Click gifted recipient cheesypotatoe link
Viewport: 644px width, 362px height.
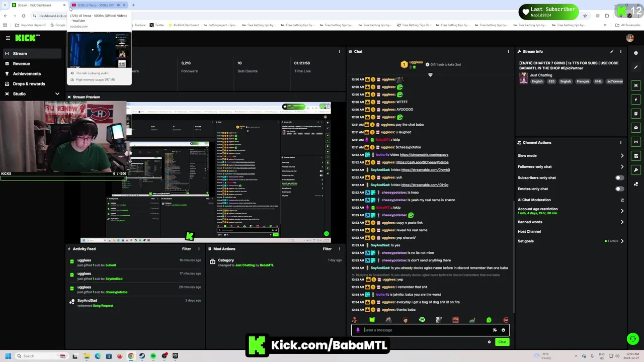116,292
